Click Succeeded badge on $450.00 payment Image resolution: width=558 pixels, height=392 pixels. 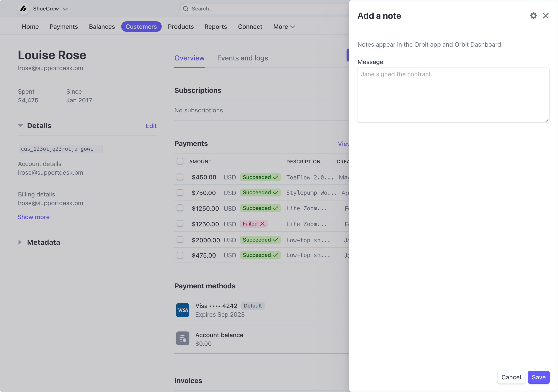pyautogui.click(x=260, y=177)
